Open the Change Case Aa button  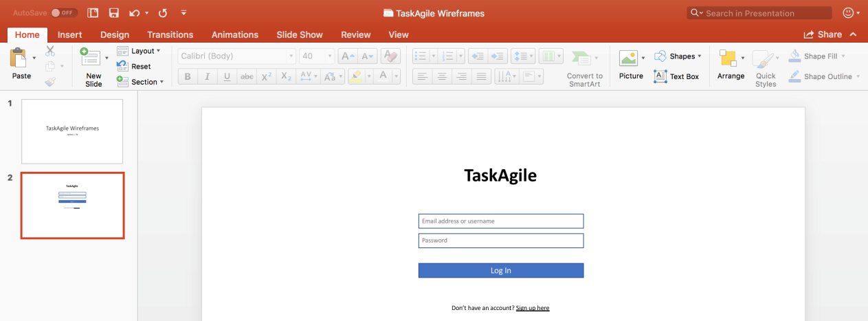pyautogui.click(x=332, y=76)
